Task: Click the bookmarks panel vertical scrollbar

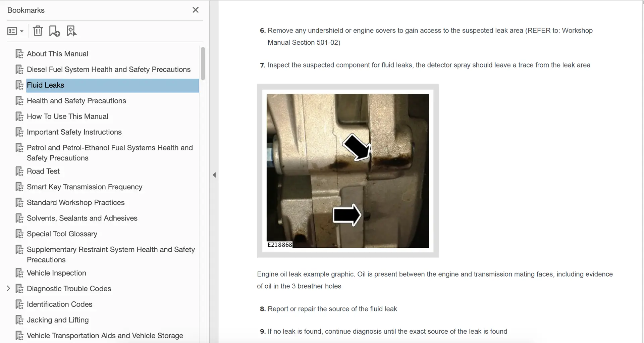Action: click(x=203, y=64)
